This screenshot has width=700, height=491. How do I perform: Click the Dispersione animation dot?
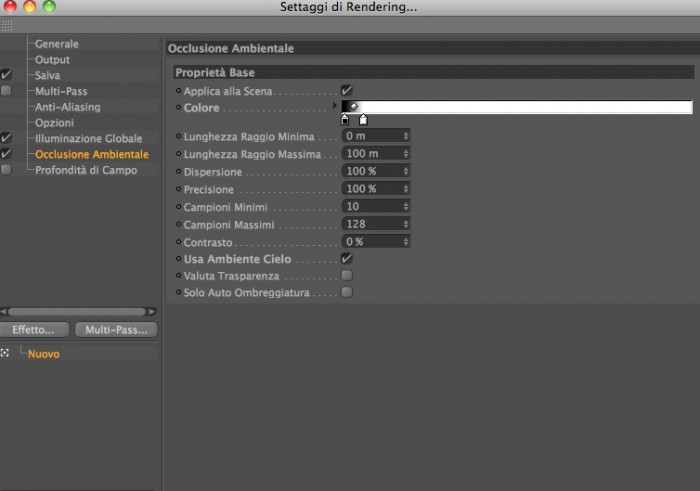[179, 171]
